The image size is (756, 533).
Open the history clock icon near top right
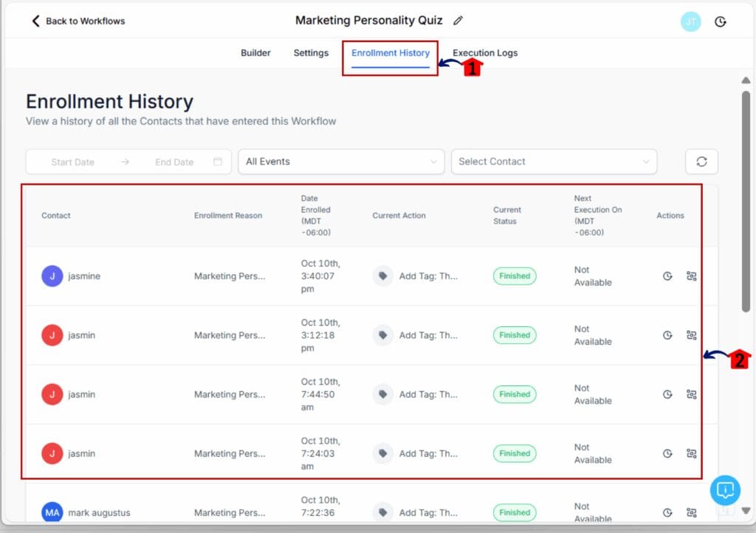click(x=721, y=21)
